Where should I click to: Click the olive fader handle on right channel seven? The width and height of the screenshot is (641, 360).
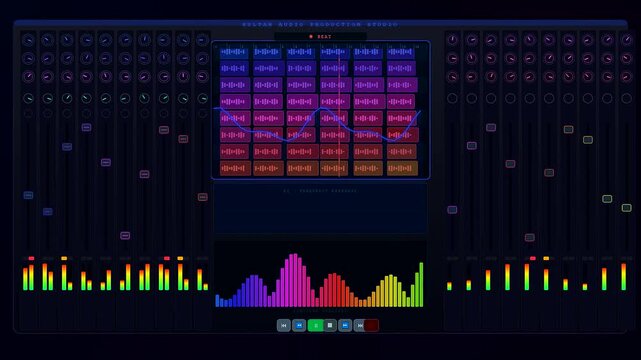coord(569,130)
